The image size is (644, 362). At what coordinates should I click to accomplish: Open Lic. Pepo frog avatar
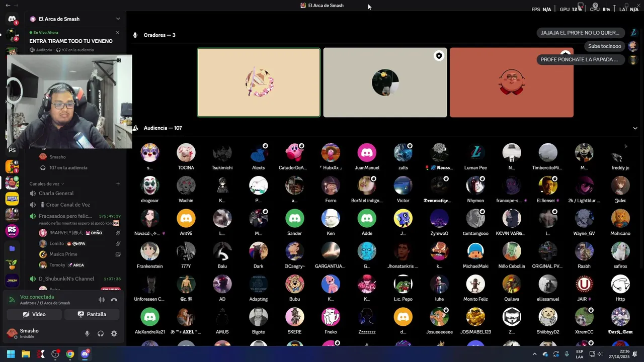pyautogui.click(x=403, y=284)
